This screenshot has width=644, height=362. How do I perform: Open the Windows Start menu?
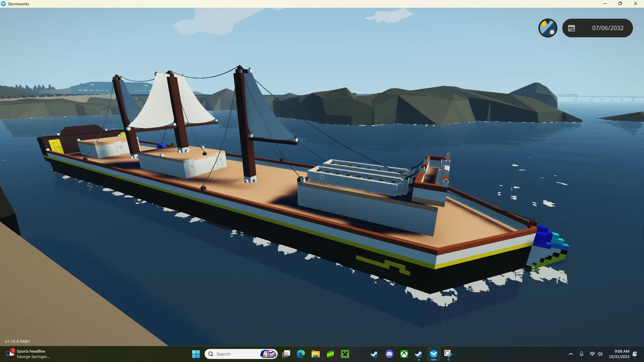pyautogui.click(x=196, y=354)
